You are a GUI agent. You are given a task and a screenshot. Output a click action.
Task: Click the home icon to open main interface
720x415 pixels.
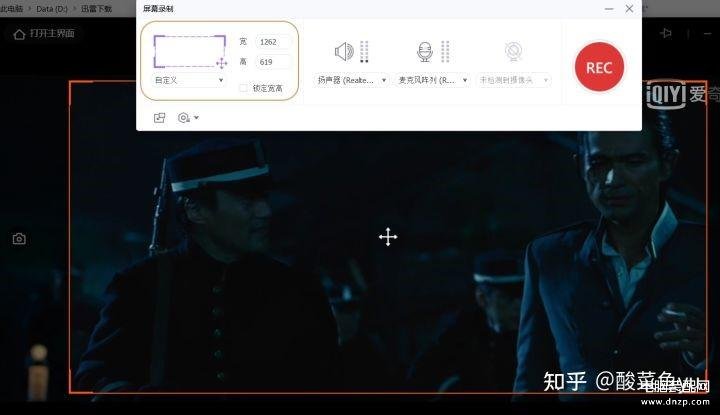point(19,34)
